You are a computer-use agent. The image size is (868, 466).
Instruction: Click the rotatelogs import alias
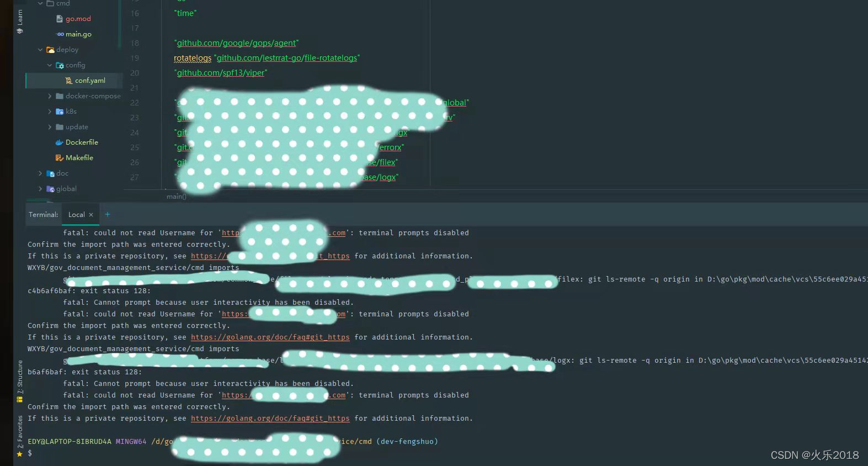(193, 58)
